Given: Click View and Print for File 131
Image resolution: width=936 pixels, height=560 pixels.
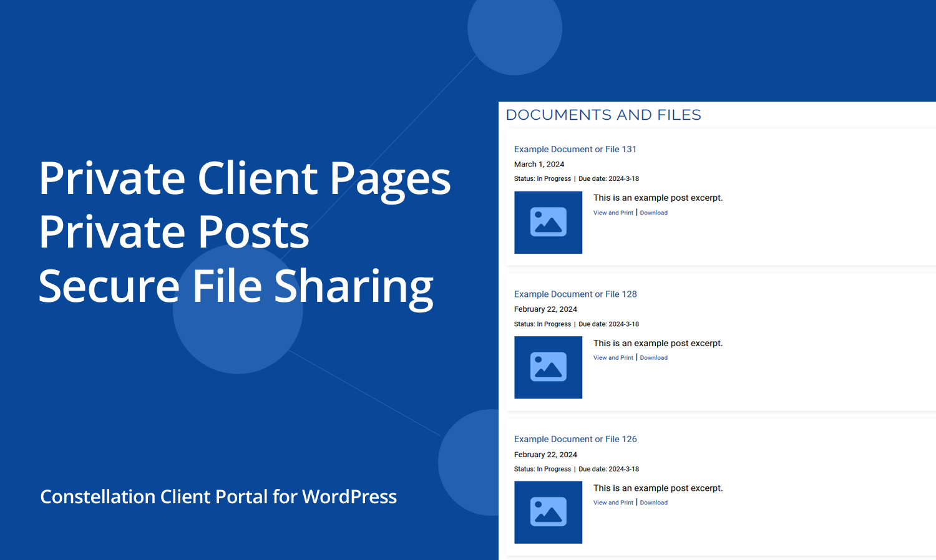Looking at the screenshot, I should [613, 213].
